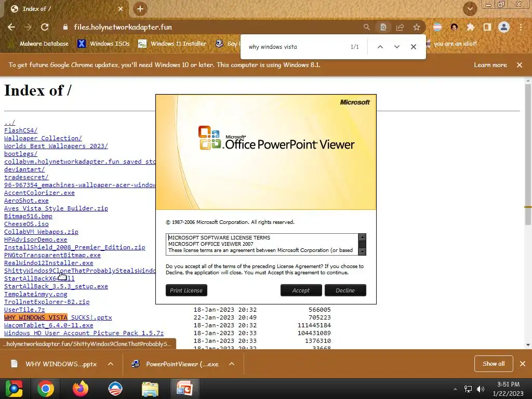
Task: Open the zoom magnifier icon in address bar
Action: (366, 27)
